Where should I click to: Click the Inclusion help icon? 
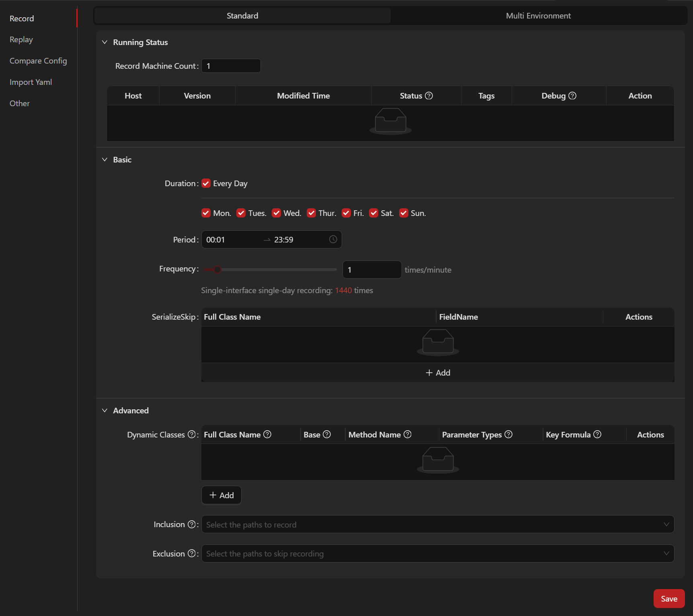coord(192,524)
